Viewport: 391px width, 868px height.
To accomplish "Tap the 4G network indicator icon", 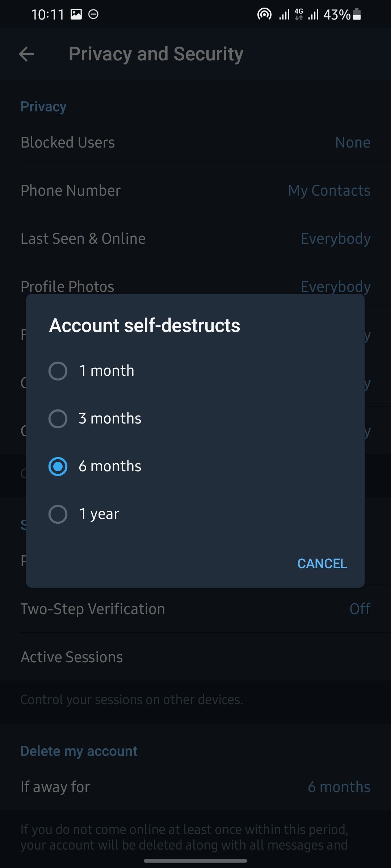I will click(x=299, y=14).
